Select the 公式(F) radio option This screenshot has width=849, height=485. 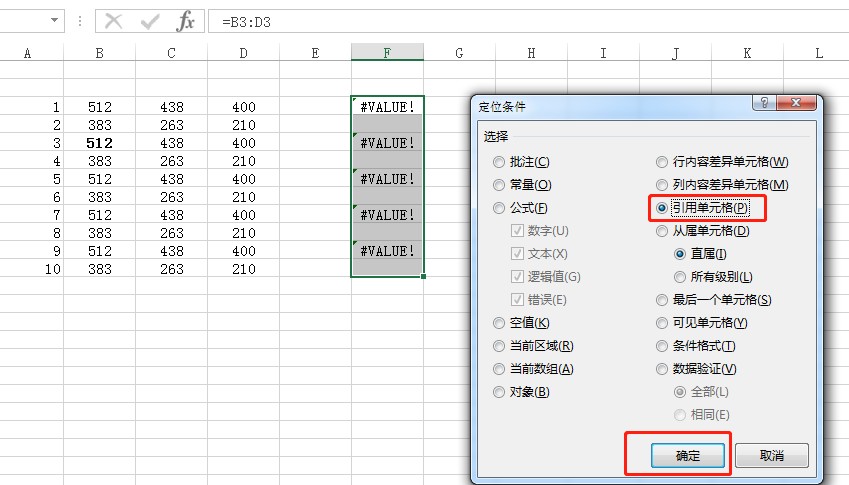[520, 208]
